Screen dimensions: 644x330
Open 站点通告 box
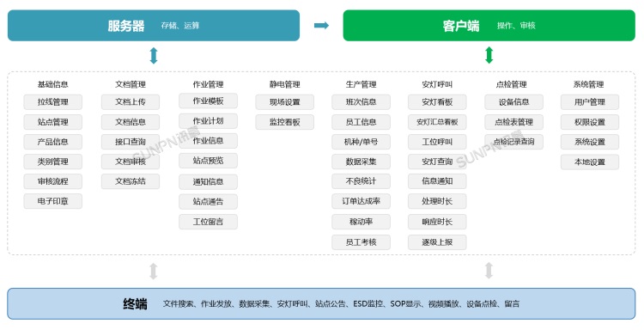[208, 202]
